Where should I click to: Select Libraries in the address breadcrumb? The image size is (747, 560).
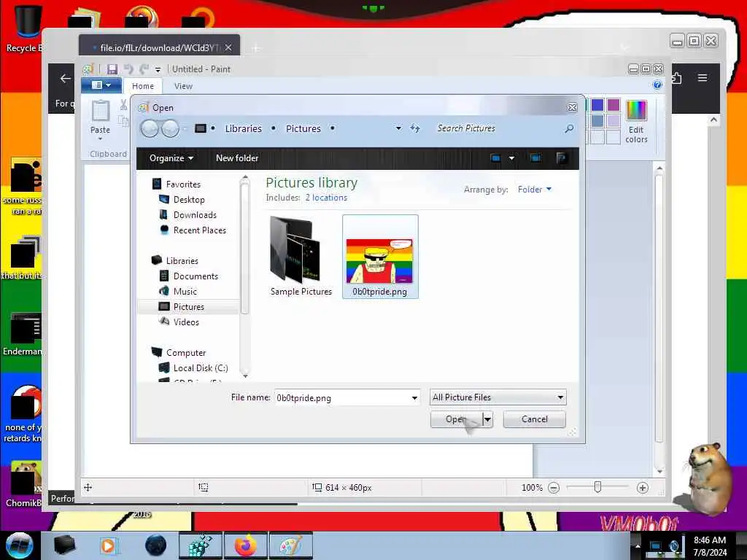(244, 128)
